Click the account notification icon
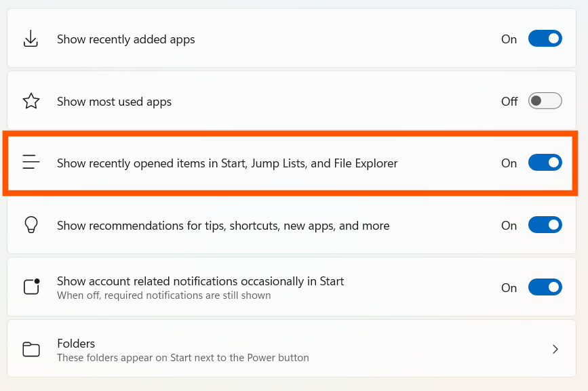The image size is (588, 391). click(30, 286)
